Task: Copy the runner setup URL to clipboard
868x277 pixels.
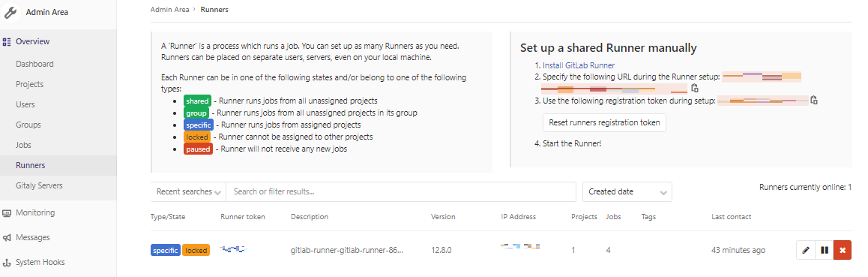Action: (x=695, y=88)
